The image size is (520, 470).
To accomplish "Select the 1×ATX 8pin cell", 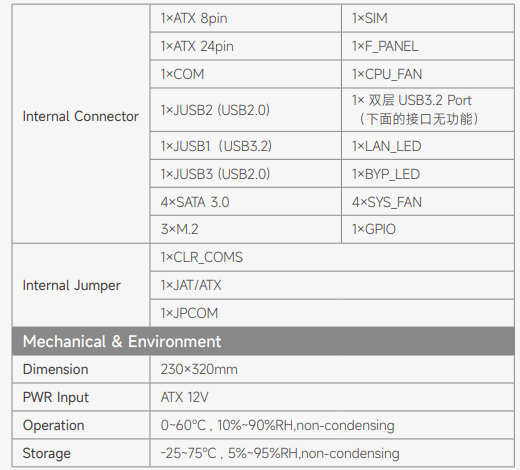I will pos(246,18).
